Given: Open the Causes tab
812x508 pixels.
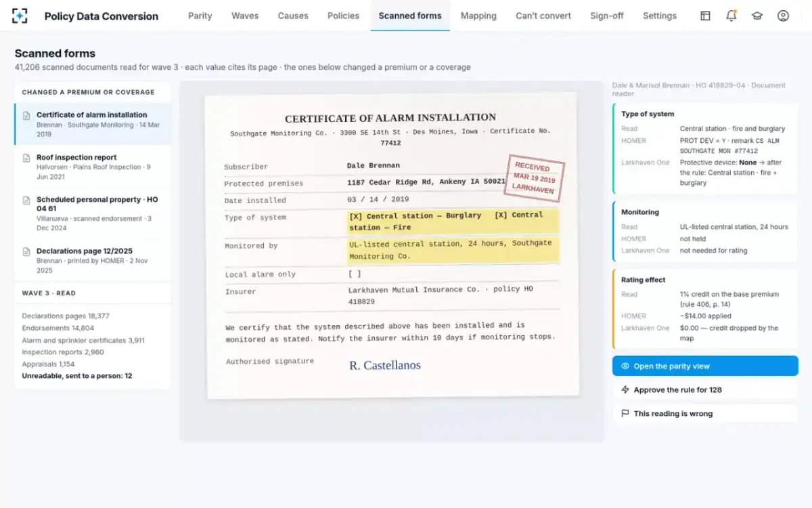Looking at the screenshot, I should tap(293, 16).
